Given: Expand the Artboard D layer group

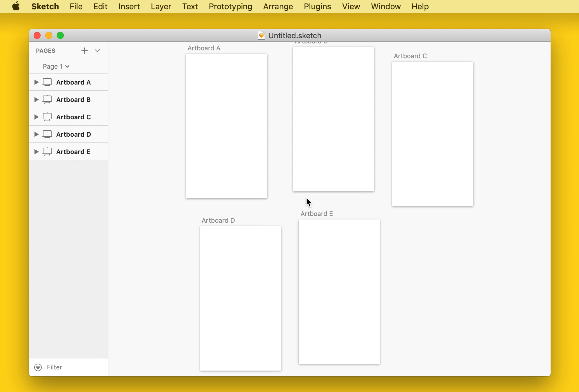Looking at the screenshot, I should tap(36, 134).
